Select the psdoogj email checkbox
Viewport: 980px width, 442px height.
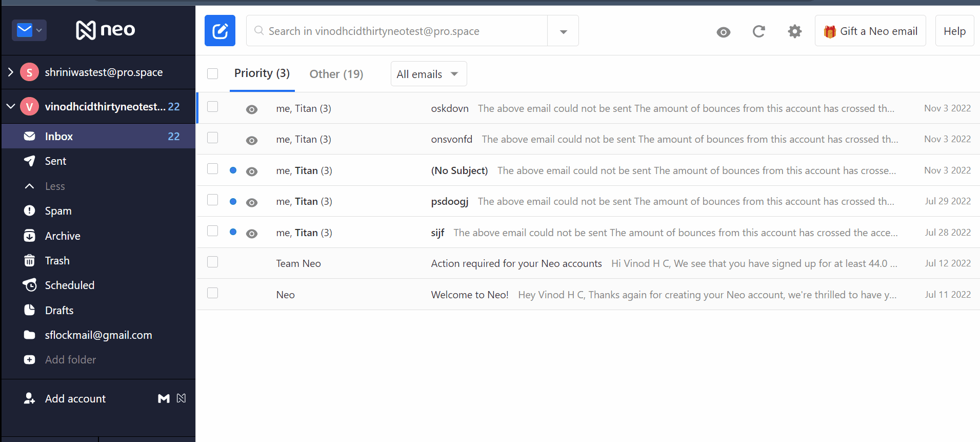(213, 200)
